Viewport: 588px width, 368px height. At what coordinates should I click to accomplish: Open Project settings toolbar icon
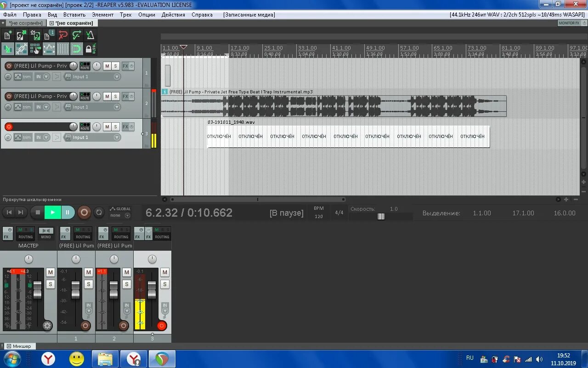click(49, 35)
